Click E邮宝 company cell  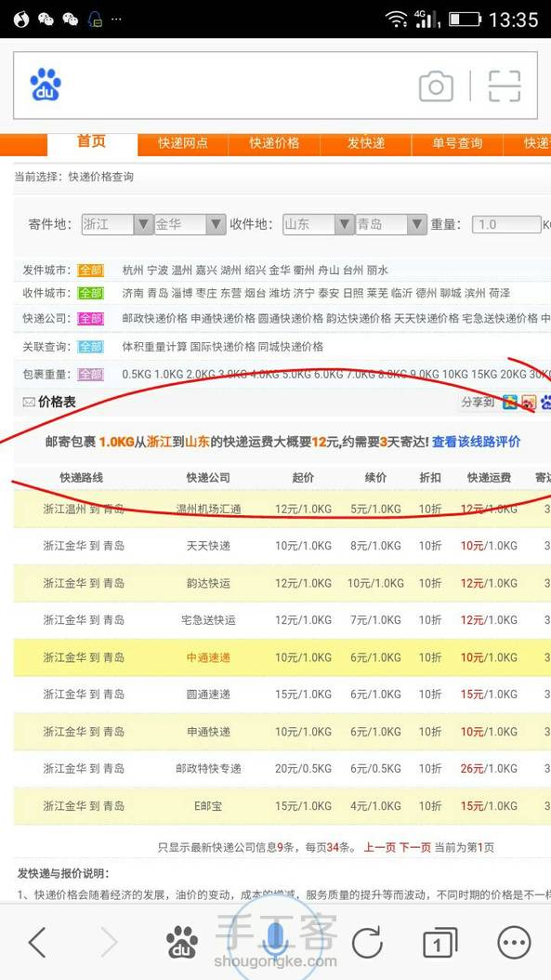coord(208,806)
